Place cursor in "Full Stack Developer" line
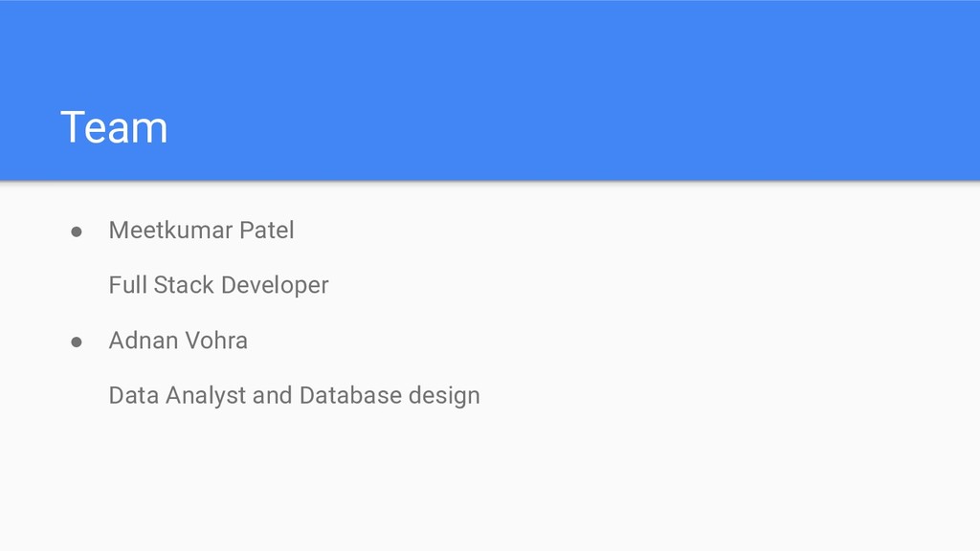This screenshot has width=980, height=551. (219, 285)
